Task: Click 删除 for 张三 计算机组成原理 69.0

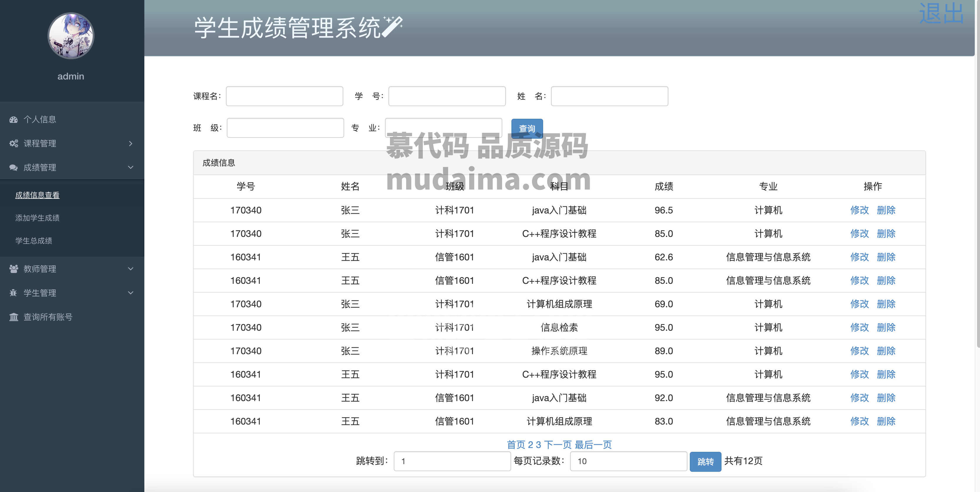Action: coord(886,304)
